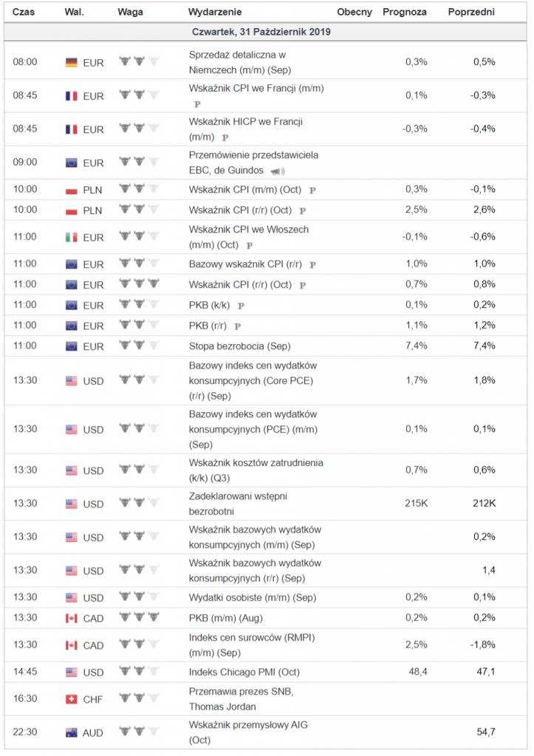Image resolution: width=534 pixels, height=756 pixels.
Task: Click bull importance icons for Indeks Chicago PMI
Action: [x=139, y=670]
